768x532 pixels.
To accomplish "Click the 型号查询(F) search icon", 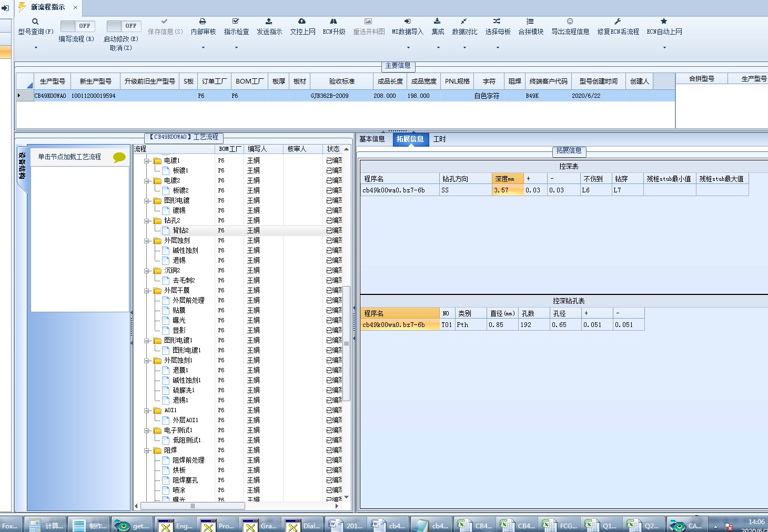I will tap(35, 22).
